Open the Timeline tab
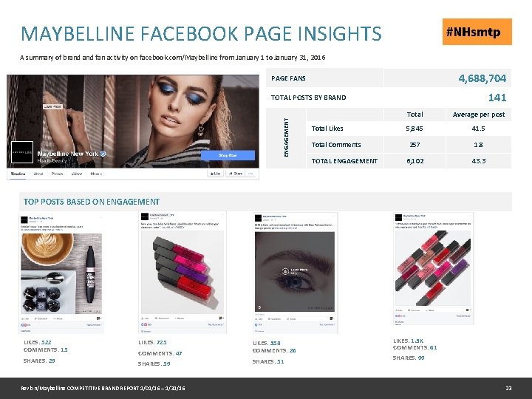 (x=18, y=174)
